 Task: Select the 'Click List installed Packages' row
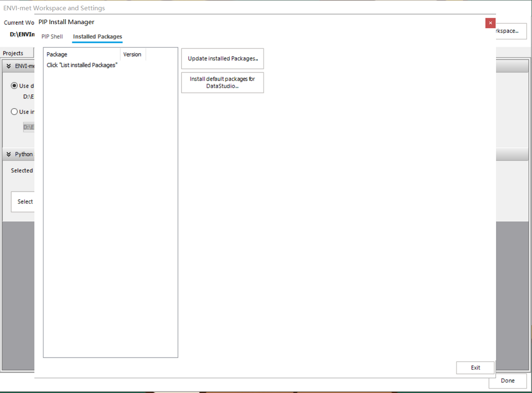pos(82,65)
